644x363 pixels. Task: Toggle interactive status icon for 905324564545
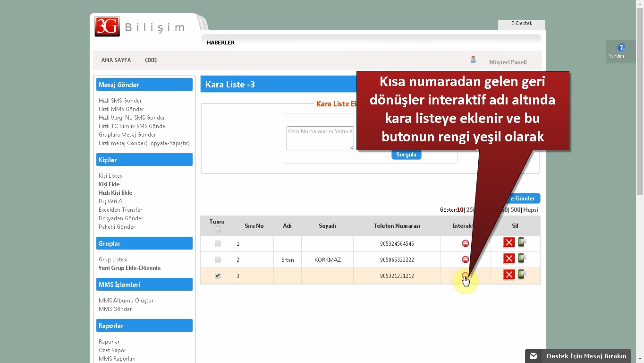465,243
